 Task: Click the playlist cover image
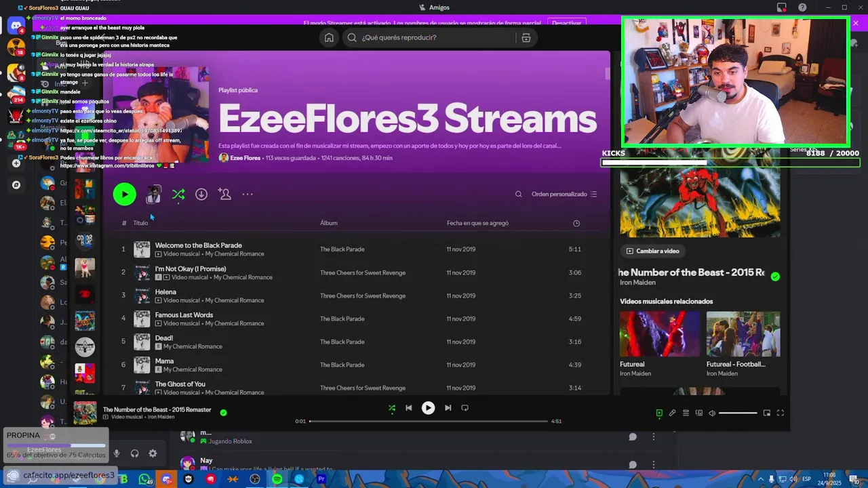(x=161, y=115)
